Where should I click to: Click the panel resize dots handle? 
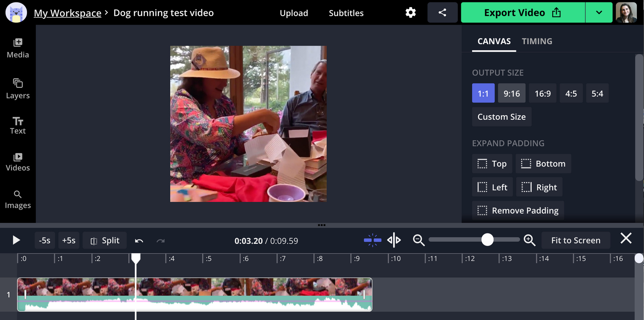point(322,225)
